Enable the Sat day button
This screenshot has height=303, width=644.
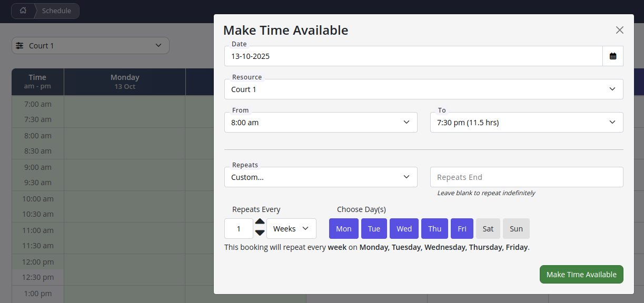coord(488,229)
